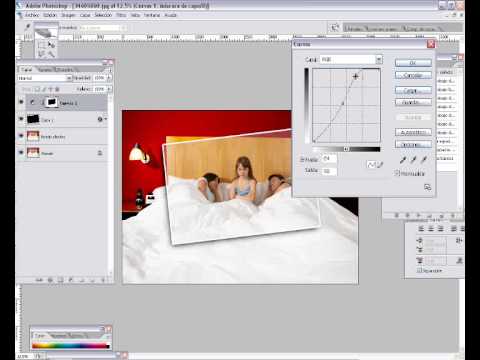Click the Automático button in Curves
Screen dimensions: 480x360
point(413,132)
